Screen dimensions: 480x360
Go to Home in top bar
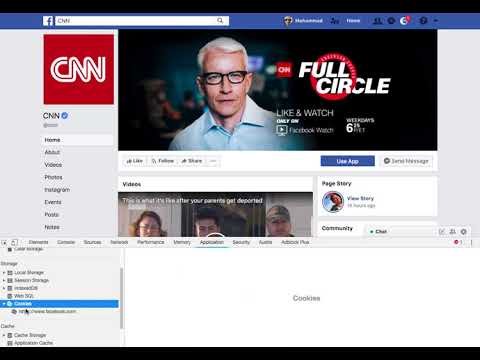click(353, 21)
